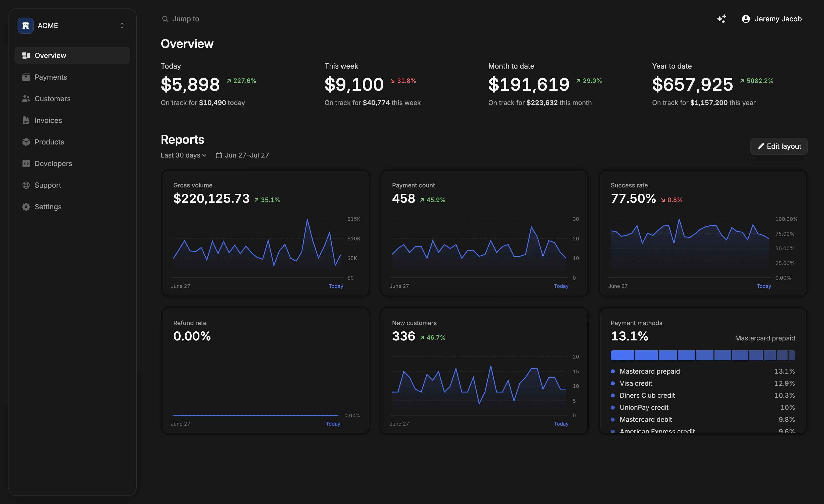This screenshot has width=824, height=504.
Task: Click the 5082.2% up-trend arrow icon
Action: coord(742,81)
